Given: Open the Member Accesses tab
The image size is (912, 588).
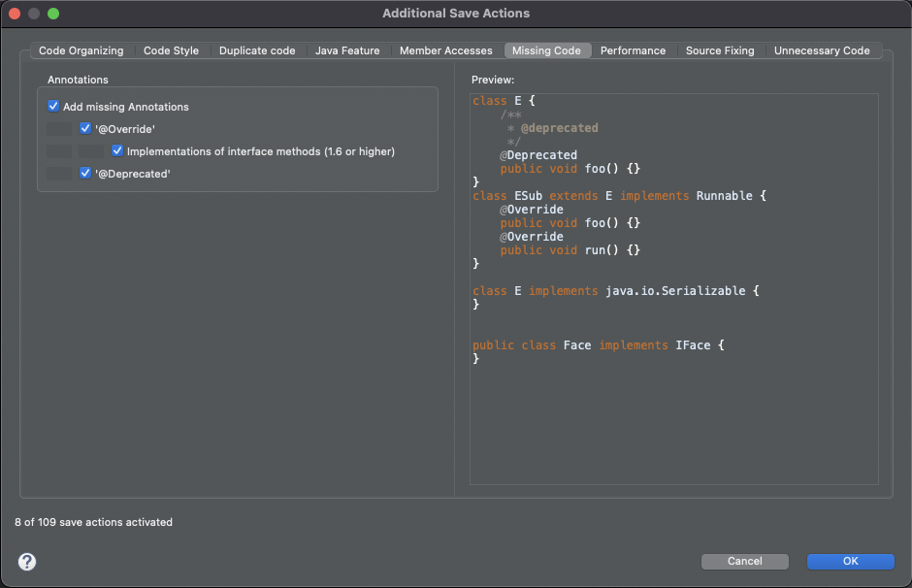Looking at the screenshot, I should tap(446, 50).
